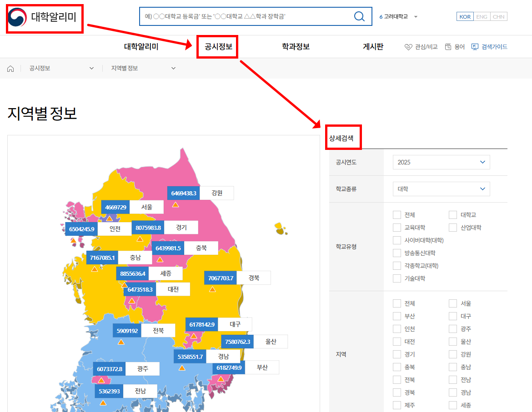
Task: Open the 공시정보 menu item
Action: pyautogui.click(x=218, y=47)
